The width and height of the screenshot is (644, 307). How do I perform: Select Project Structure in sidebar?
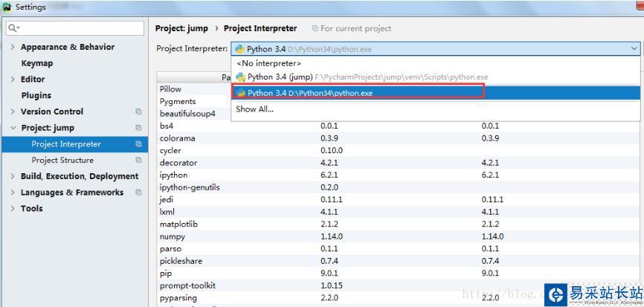75,160
